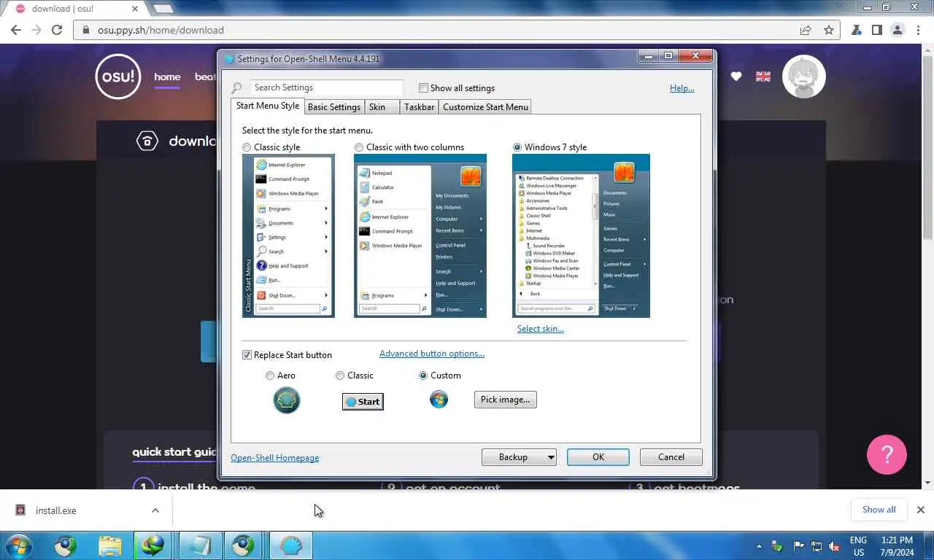Switch to the Basic Settings tab

334,107
